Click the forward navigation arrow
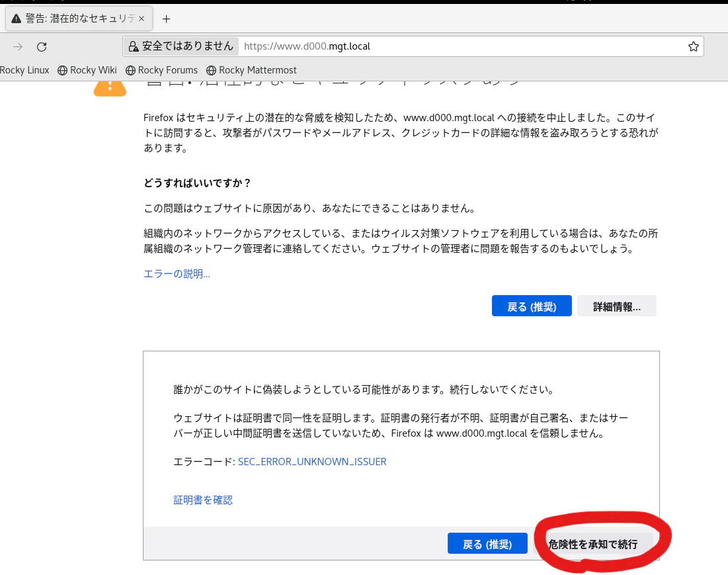Screen dimensions: 728x575 coord(18,46)
